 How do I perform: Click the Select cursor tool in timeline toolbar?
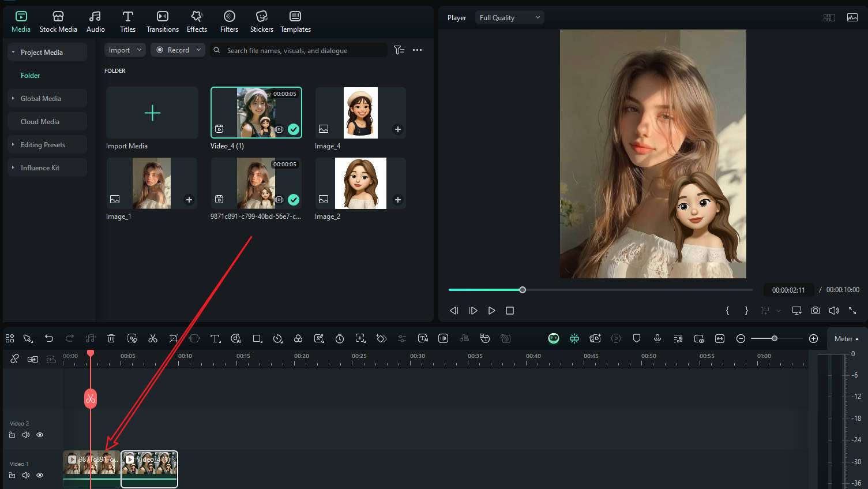click(x=28, y=338)
